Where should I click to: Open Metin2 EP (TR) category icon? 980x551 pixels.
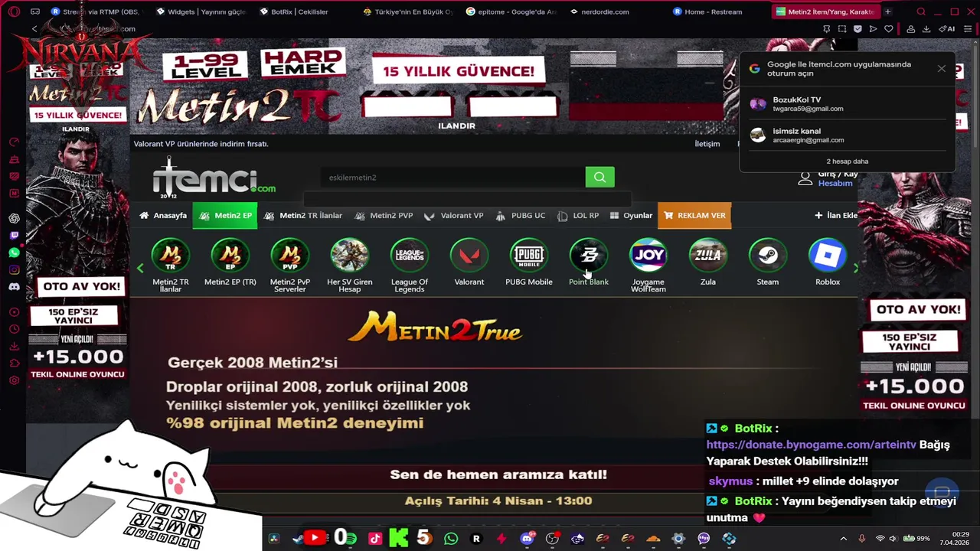click(x=230, y=256)
